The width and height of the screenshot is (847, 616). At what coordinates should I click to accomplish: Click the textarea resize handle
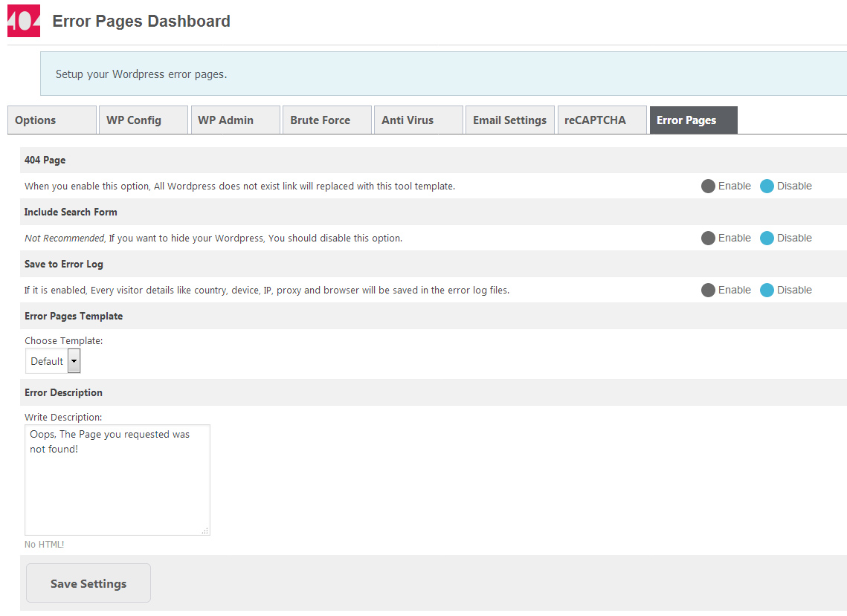pyautogui.click(x=204, y=531)
